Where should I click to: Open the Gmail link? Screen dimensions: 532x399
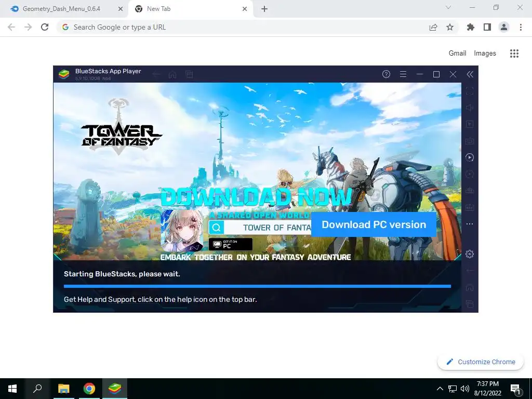(x=457, y=54)
